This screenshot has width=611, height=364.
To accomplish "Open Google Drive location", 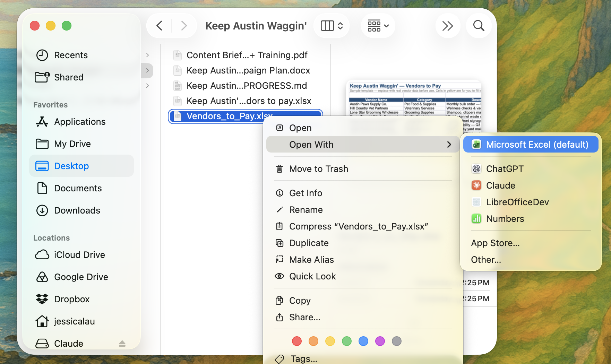I will [81, 277].
